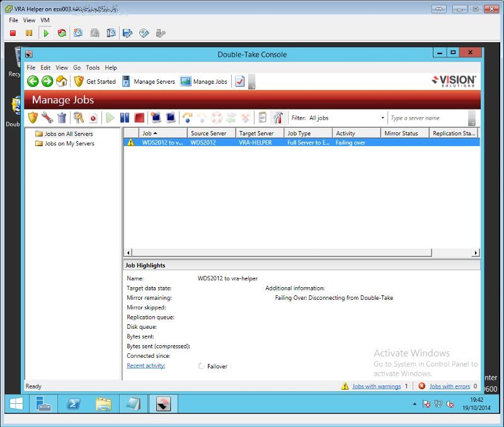The width and height of the screenshot is (504, 427).
Task: Click the Mirror Status column header
Action: coord(405,133)
